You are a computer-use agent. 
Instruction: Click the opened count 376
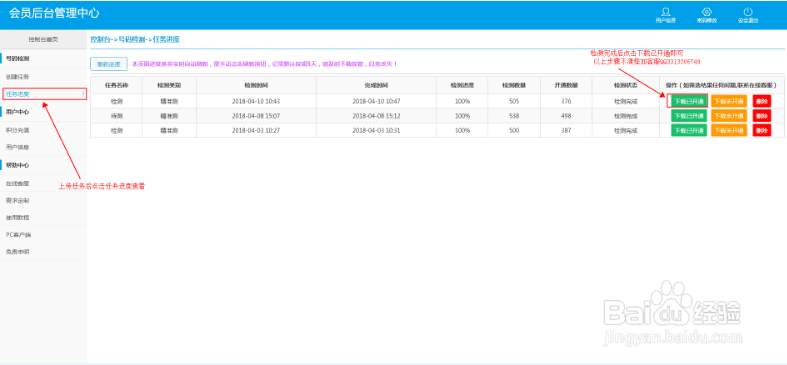(566, 101)
